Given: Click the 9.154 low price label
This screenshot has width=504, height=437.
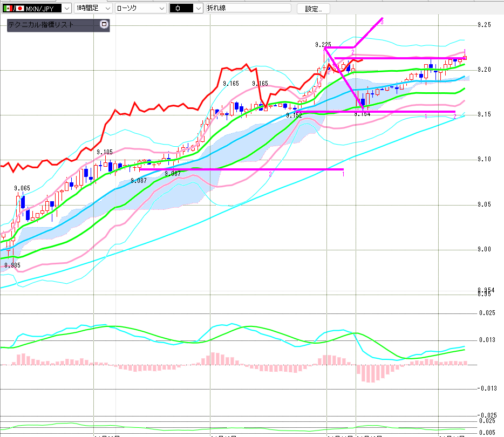Looking at the screenshot, I should click(362, 114).
